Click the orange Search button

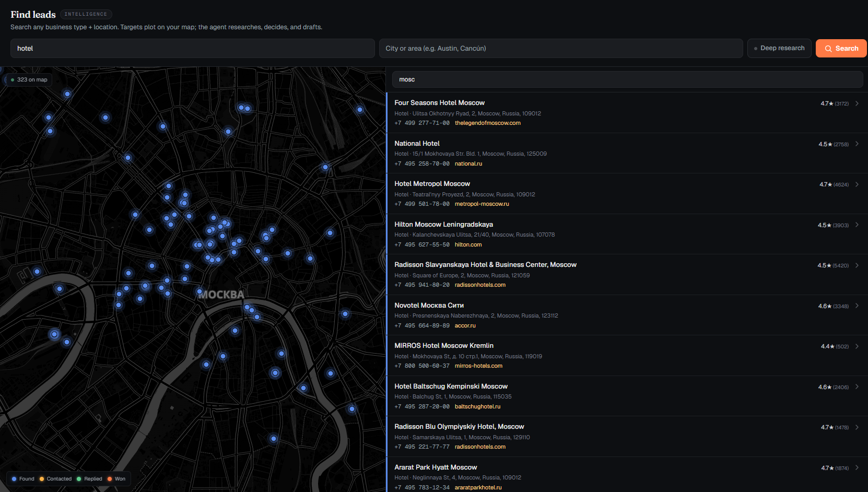pyautogui.click(x=841, y=49)
